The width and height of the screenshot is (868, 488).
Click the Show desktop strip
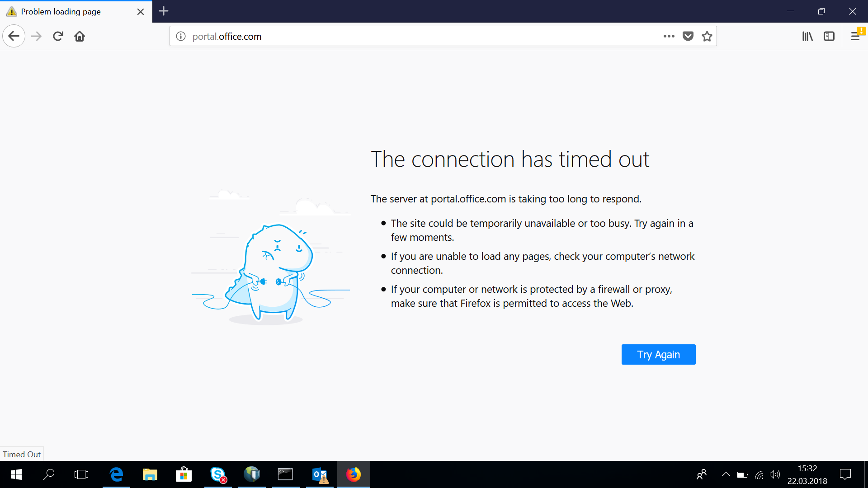point(866,474)
